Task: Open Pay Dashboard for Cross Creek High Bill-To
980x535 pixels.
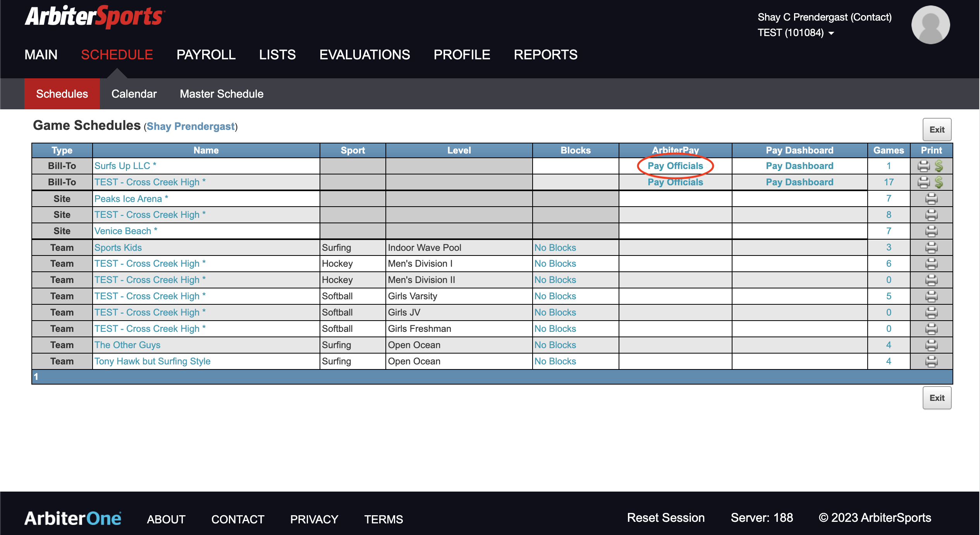Action: point(799,182)
